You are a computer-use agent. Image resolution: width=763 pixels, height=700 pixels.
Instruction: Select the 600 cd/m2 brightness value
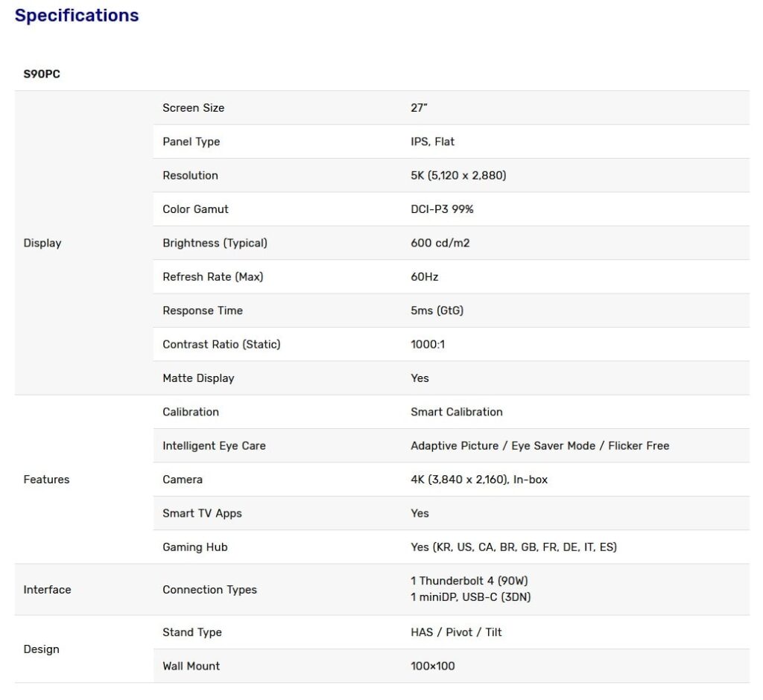(x=440, y=243)
